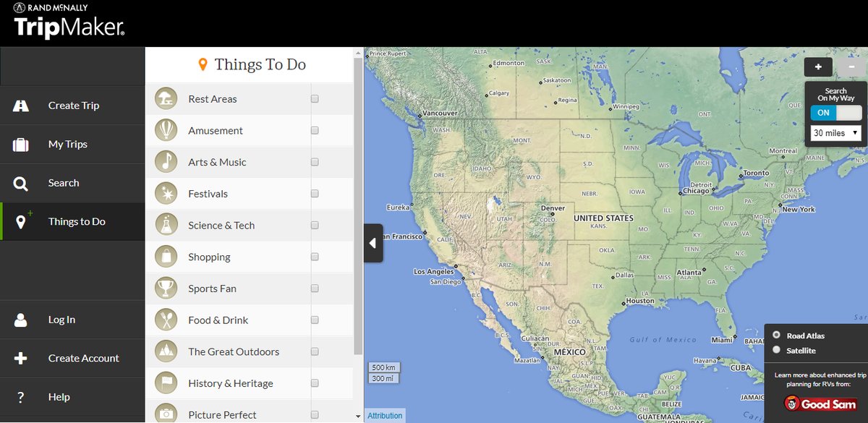The width and height of the screenshot is (868, 423).
Task: Open the Good Sam RV planning logo
Action: pos(819,404)
